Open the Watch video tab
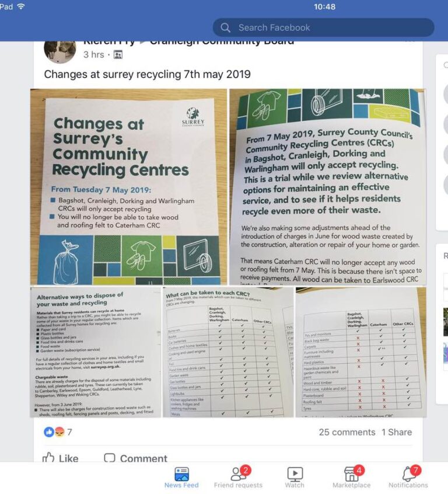 tap(295, 477)
